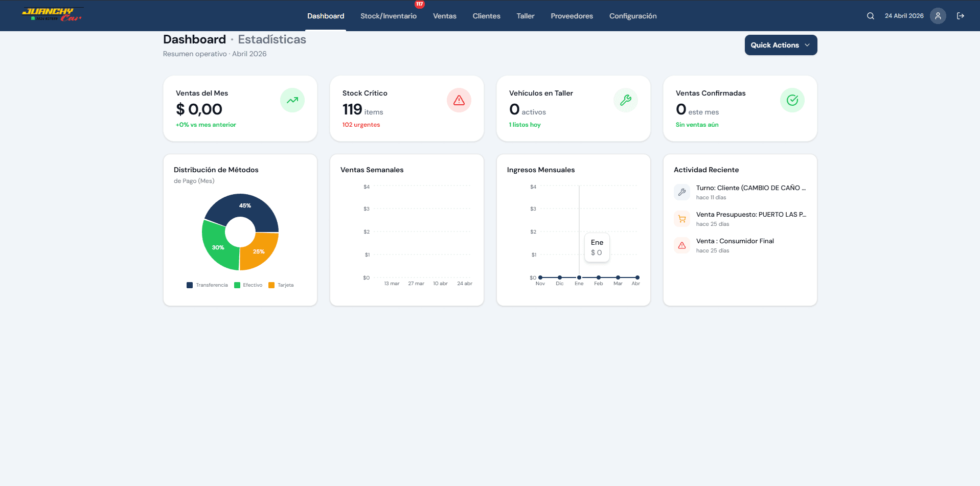This screenshot has height=486, width=980.
Task: Click the '1 listos hoy' text
Action: 525,125
